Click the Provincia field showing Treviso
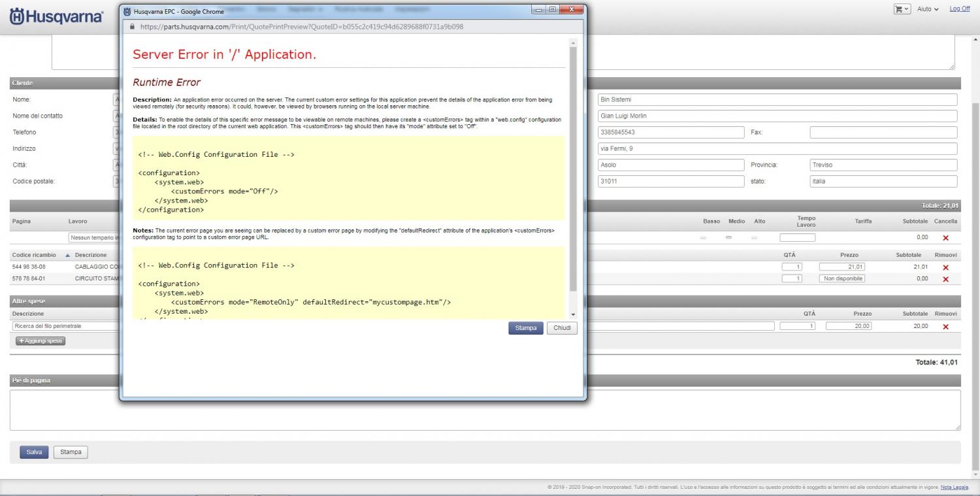 (x=884, y=165)
